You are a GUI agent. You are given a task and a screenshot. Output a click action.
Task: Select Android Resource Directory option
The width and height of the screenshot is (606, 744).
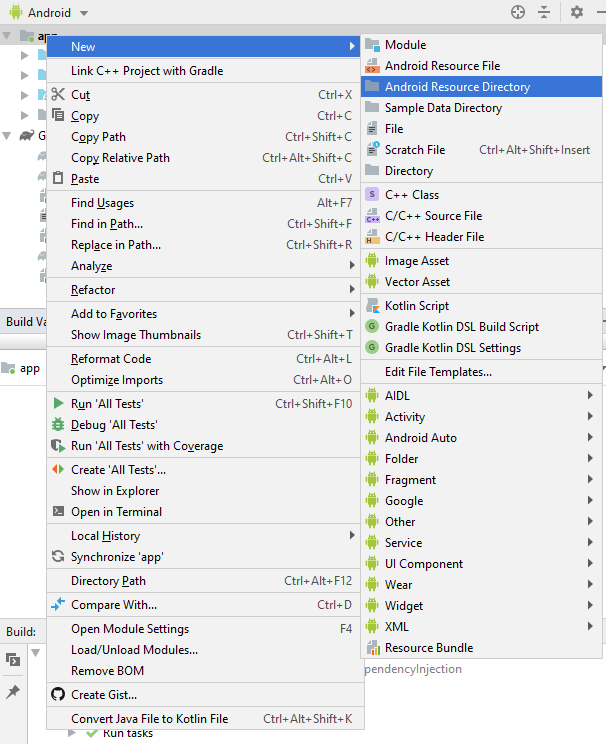457,87
